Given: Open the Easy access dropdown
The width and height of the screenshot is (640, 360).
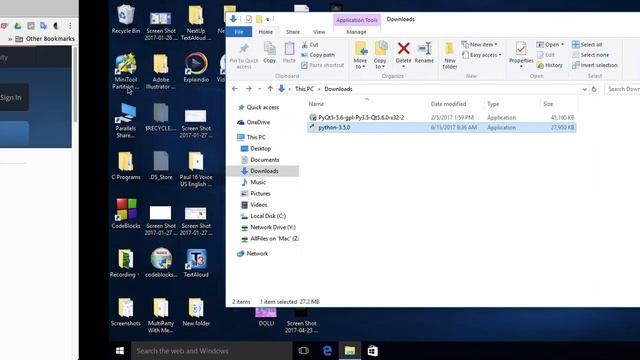Looking at the screenshot, I should tap(481, 55).
